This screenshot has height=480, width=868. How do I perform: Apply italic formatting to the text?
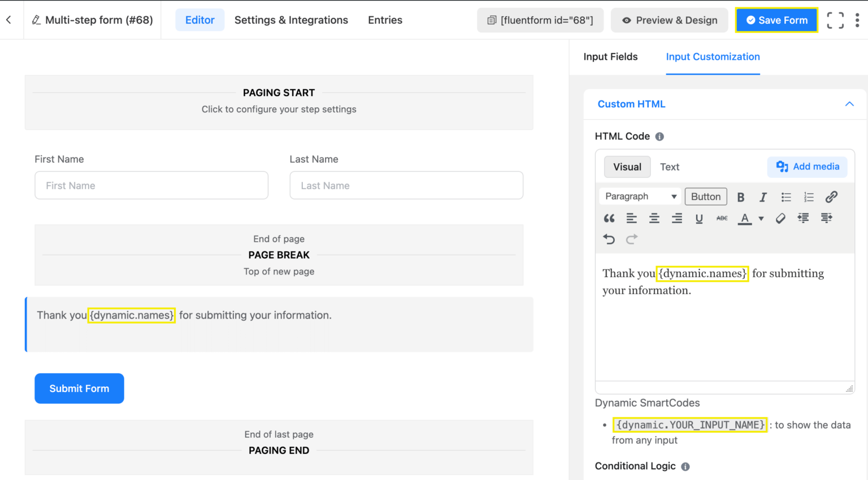pyautogui.click(x=763, y=197)
